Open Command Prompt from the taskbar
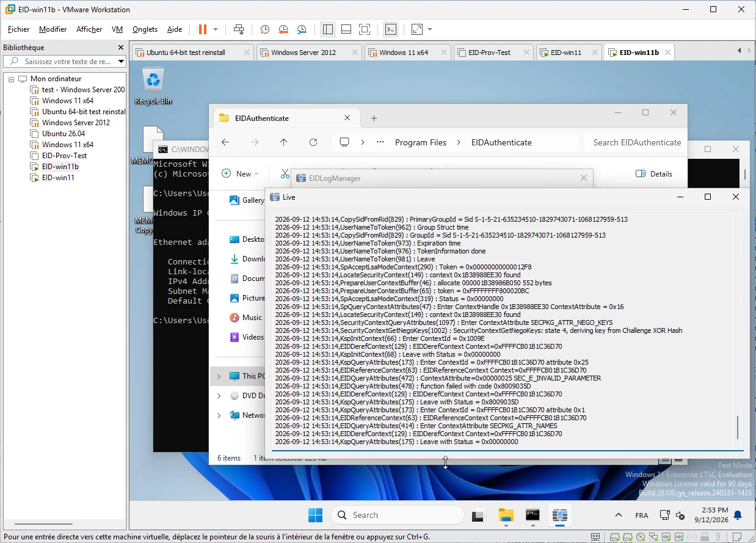This screenshot has height=543, width=756. [x=533, y=516]
